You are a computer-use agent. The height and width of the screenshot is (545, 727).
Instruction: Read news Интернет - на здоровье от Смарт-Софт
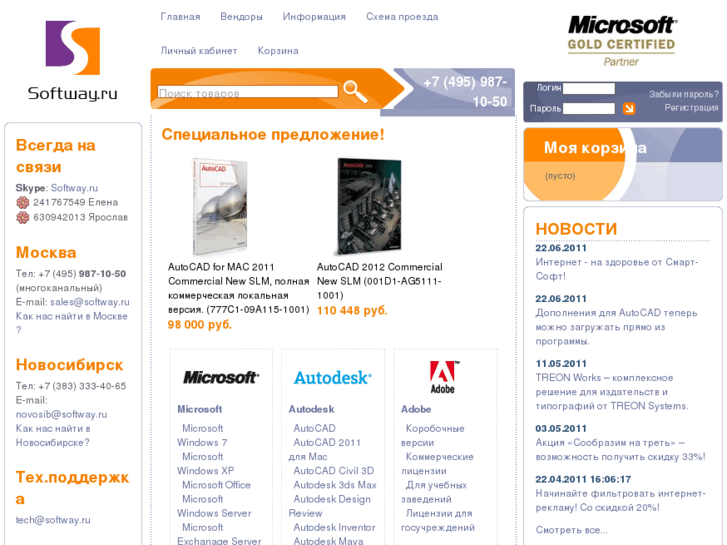point(617,269)
